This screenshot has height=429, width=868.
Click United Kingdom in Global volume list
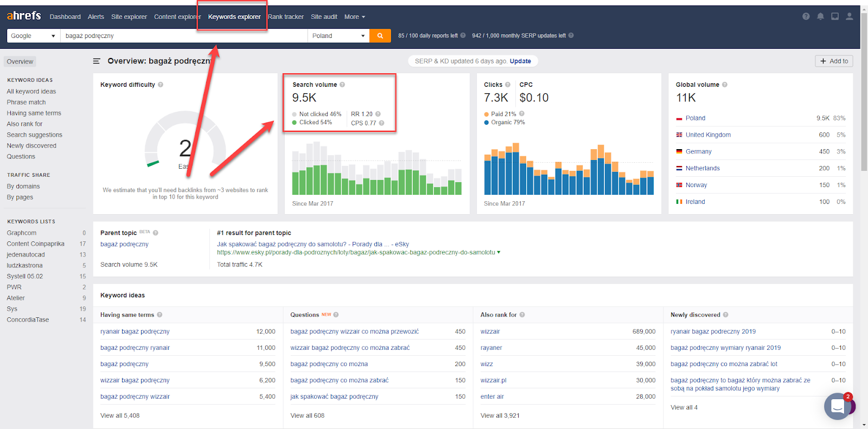(x=708, y=135)
